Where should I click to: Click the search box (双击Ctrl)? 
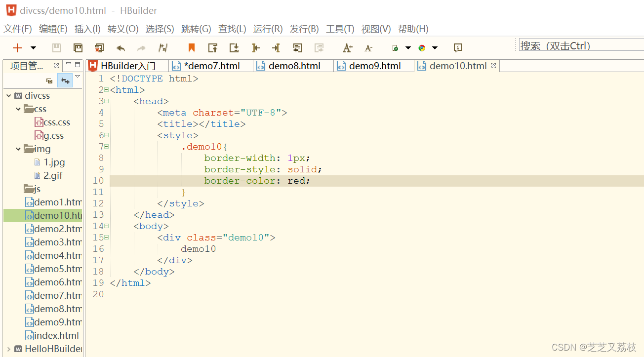(x=581, y=45)
